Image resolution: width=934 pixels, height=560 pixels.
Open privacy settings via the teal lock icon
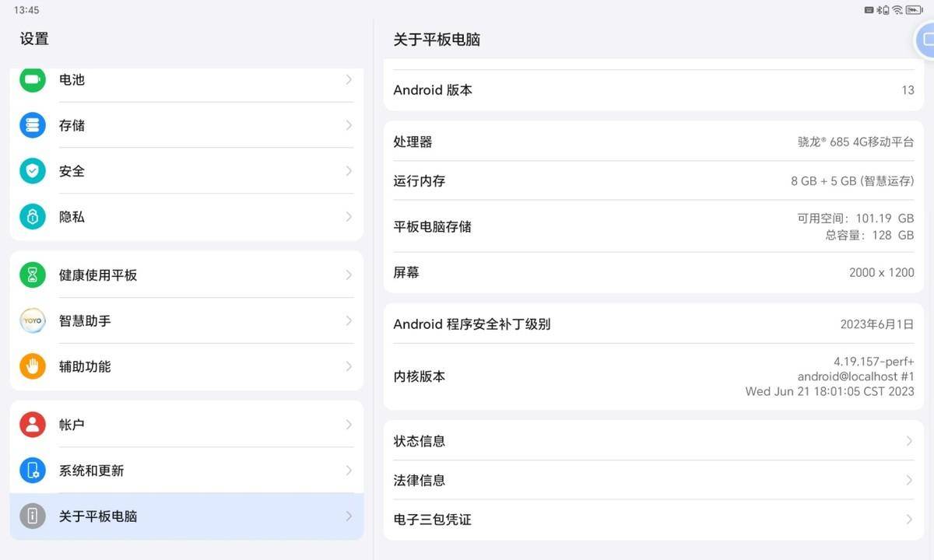32,217
